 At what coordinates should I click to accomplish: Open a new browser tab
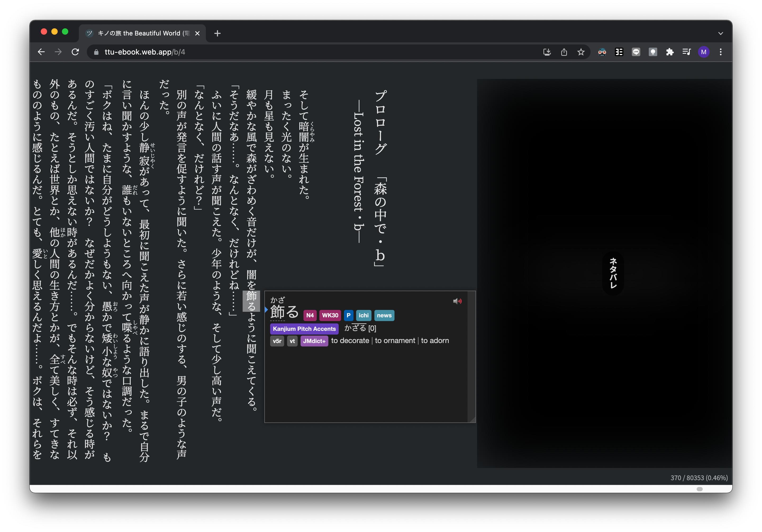[217, 33]
